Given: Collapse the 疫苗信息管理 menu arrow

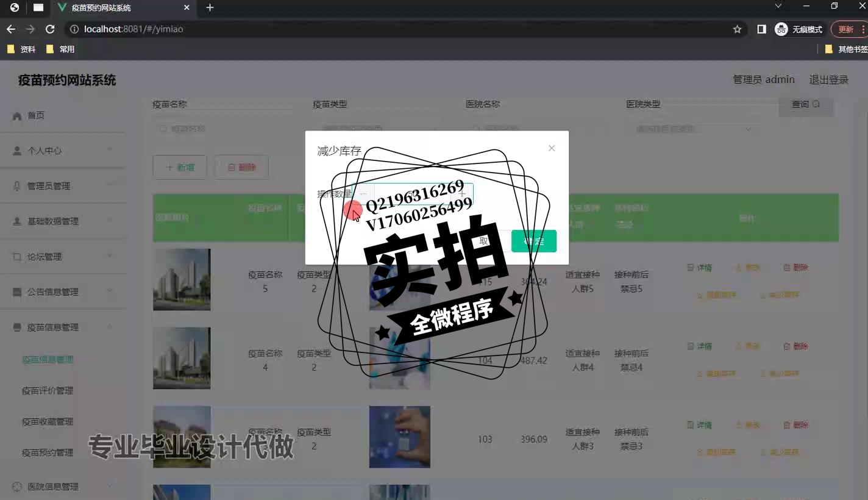Looking at the screenshot, I should point(110,327).
